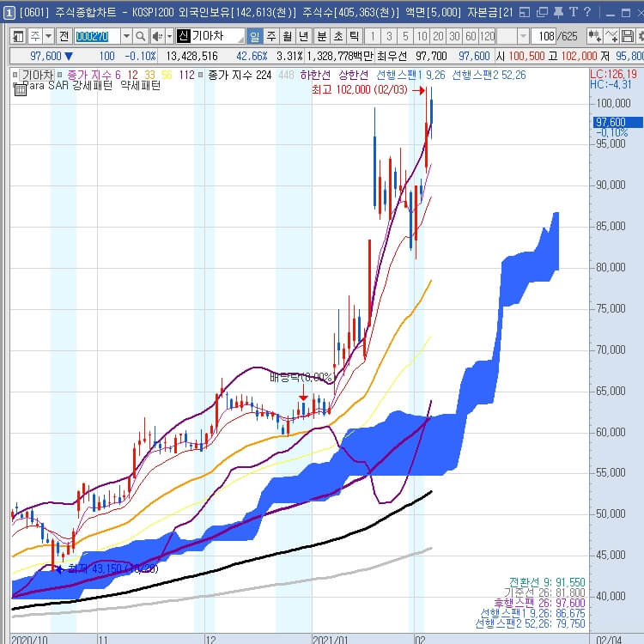
Task: Select the 틱 tick period tab
Action: coord(354,37)
